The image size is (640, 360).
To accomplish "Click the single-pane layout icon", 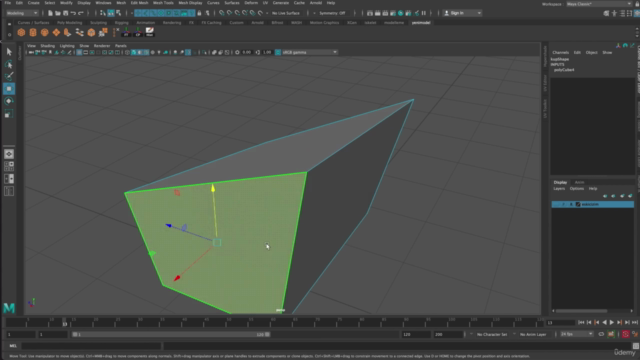I will (x=9, y=154).
